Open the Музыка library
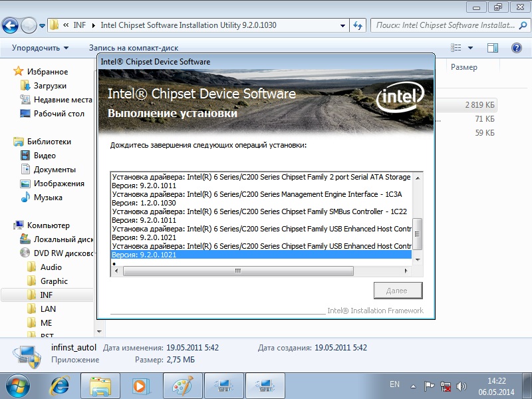Screen dimensions: 532x399 (48, 198)
